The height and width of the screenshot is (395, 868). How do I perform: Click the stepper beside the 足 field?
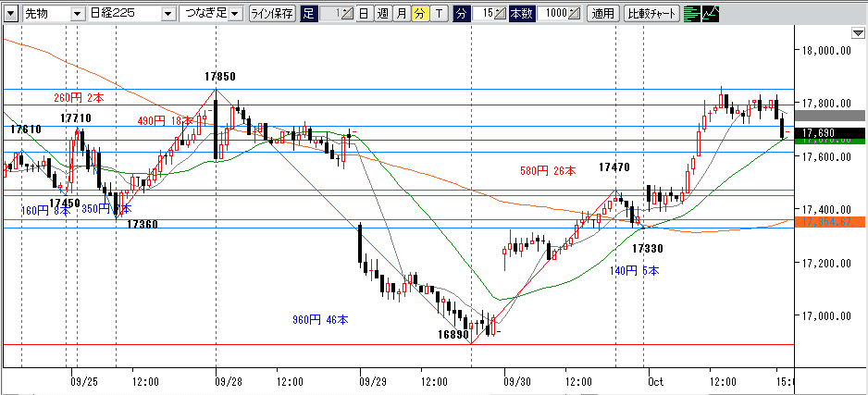click(x=347, y=14)
